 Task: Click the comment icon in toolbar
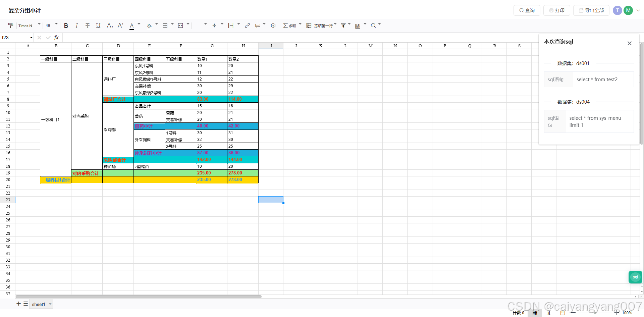click(x=258, y=25)
